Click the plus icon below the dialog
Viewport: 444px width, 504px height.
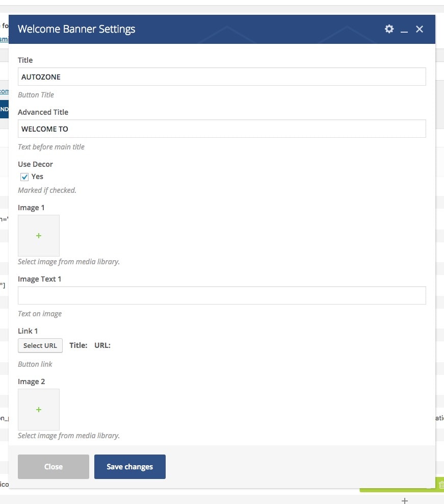pos(405,500)
